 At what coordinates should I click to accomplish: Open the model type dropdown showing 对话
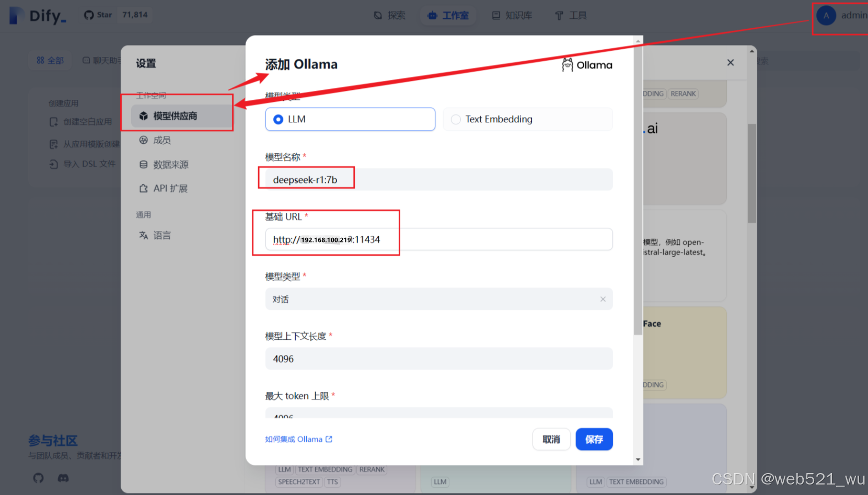point(438,299)
